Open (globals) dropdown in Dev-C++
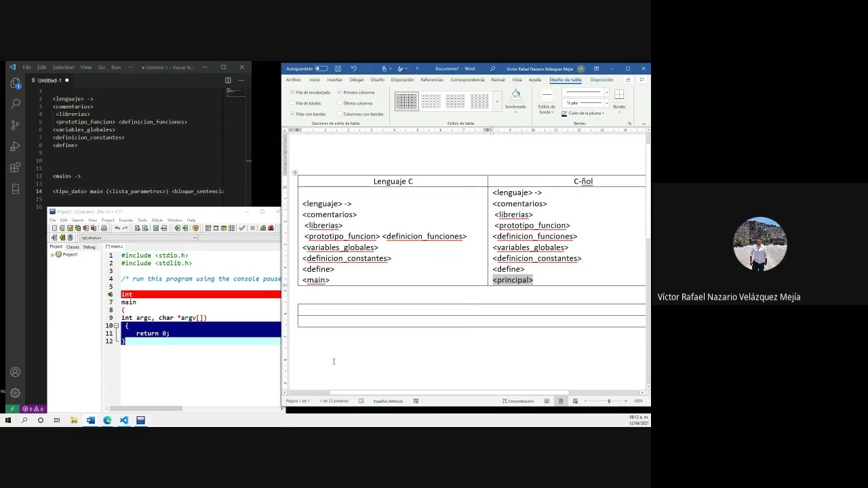The height and width of the screenshot is (488, 868). [x=138, y=238]
